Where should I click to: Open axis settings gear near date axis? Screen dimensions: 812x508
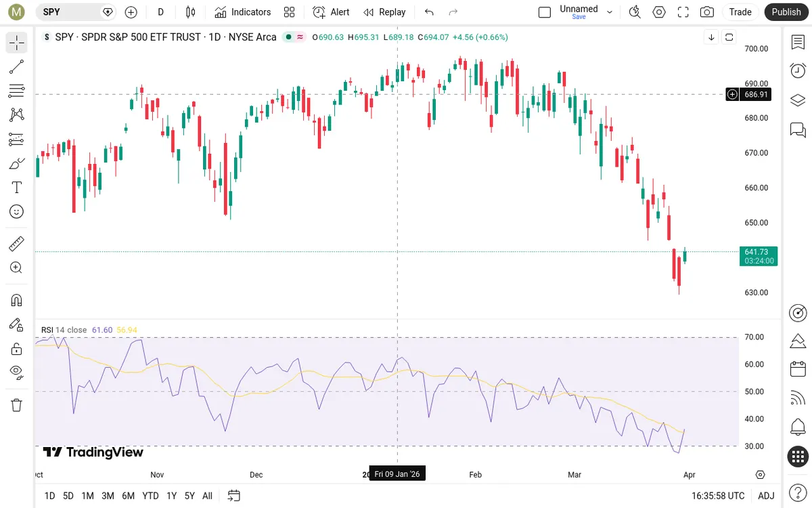pyautogui.click(x=761, y=475)
